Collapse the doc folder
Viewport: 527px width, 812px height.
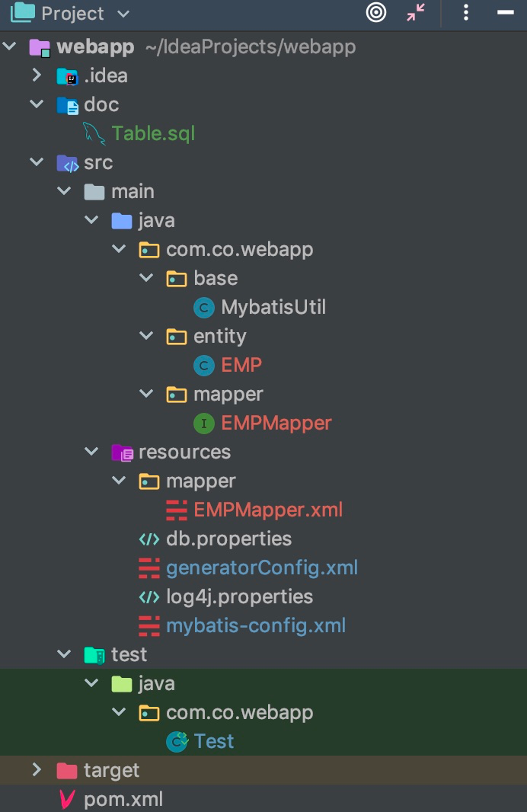pyautogui.click(x=37, y=104)
